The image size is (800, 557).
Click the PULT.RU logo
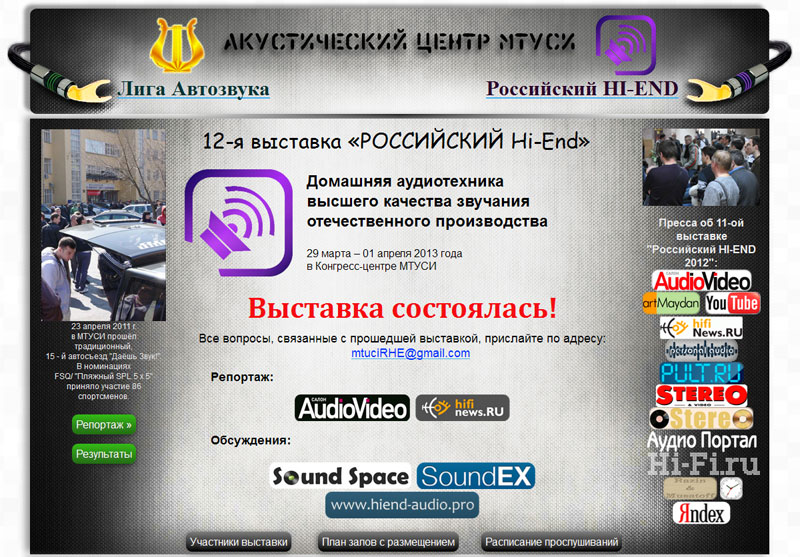(701, 372)
